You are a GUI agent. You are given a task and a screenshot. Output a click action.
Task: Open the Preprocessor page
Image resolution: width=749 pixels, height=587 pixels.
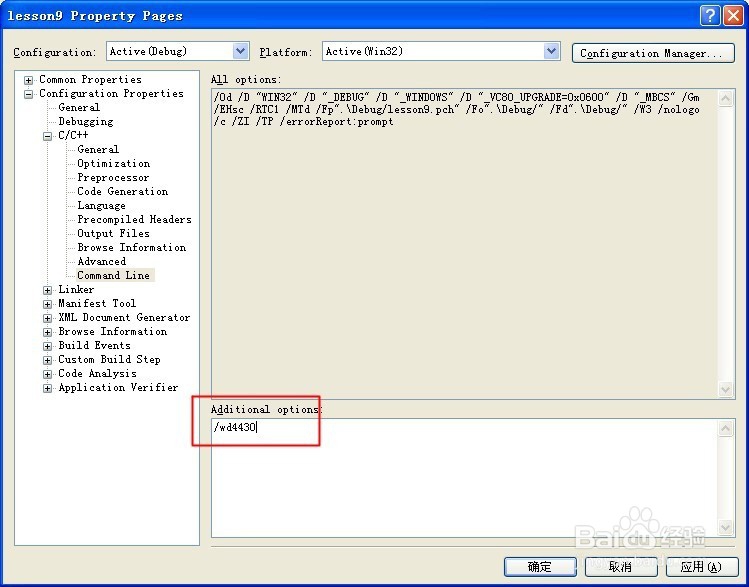pos(113,177)
